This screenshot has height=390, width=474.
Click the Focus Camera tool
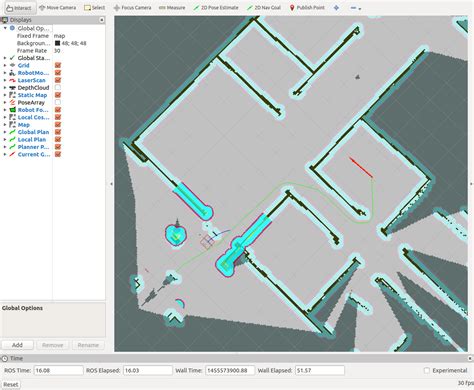[132, 7]
